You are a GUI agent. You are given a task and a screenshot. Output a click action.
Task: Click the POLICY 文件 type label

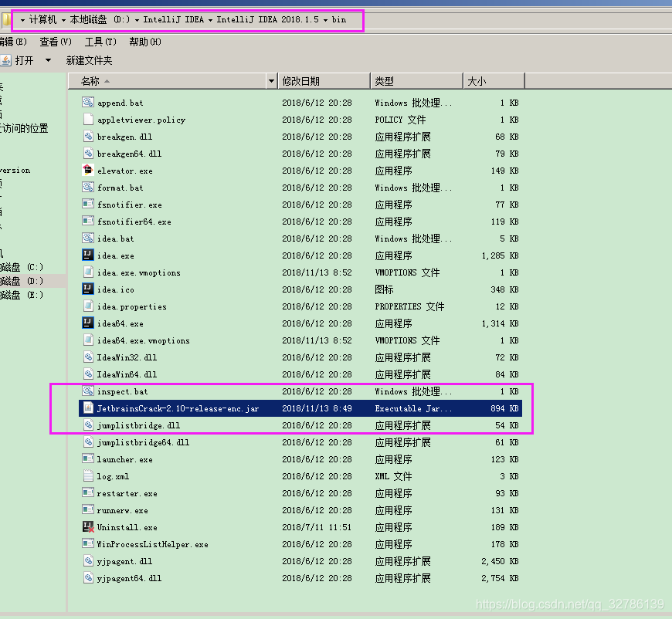pyautogui.click(x=400, y=120)
